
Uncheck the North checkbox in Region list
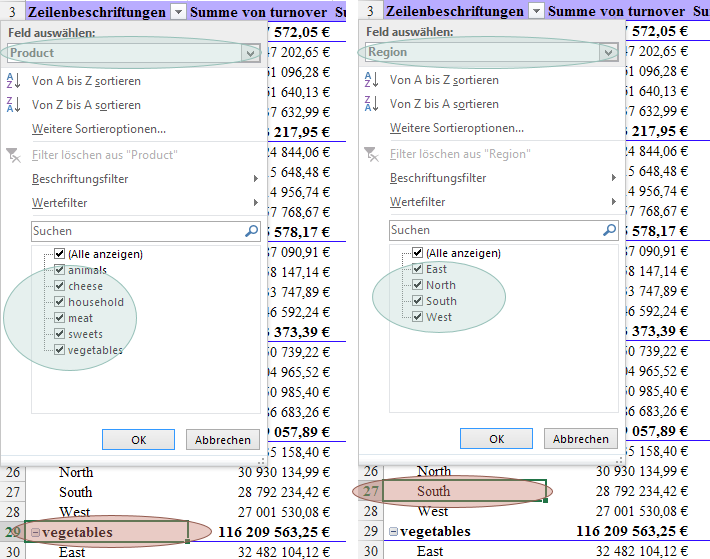pos(418,285)
